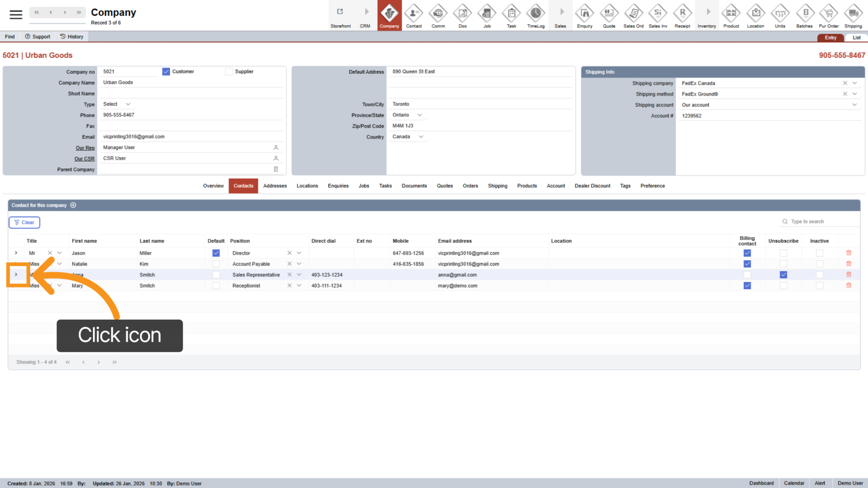This screenshot has width=868, height=488.
Task: Click the contact search field
Action: tap(822, 222)
